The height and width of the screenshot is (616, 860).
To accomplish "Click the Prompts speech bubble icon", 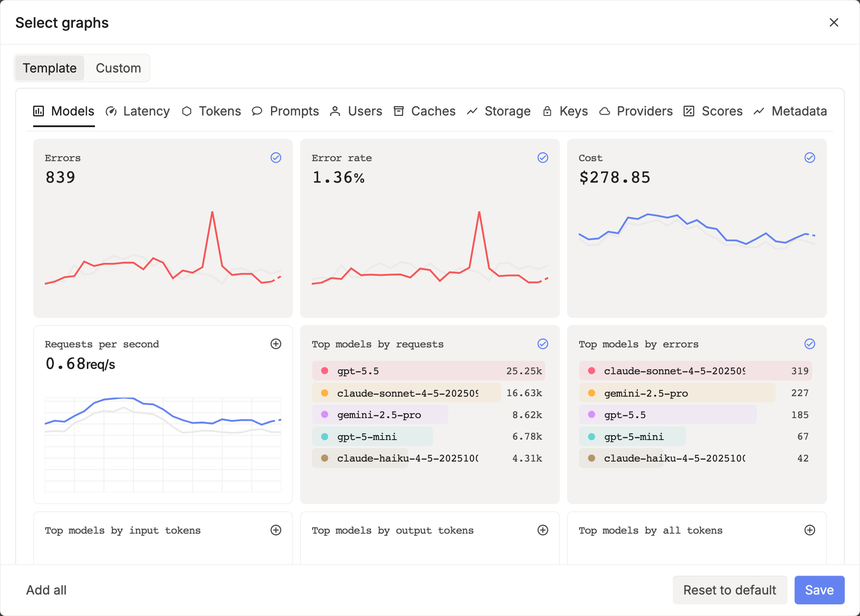I will pos(257,111).
